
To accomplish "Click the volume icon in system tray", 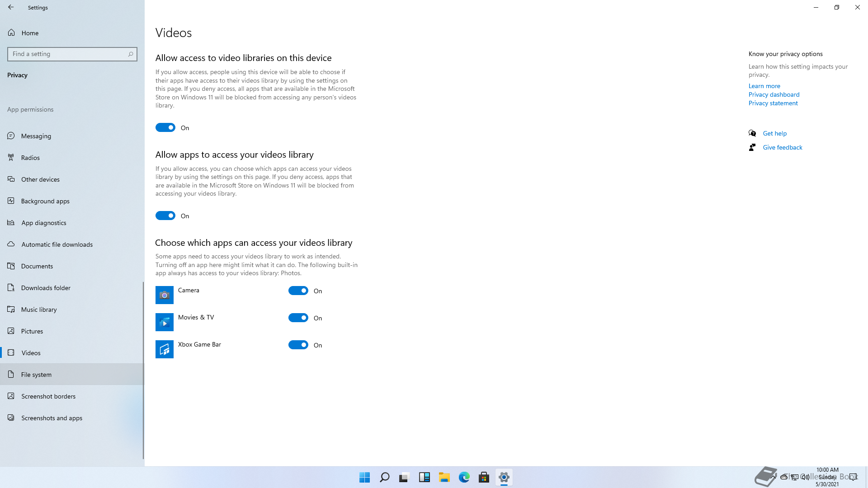I will click(805, 477).
